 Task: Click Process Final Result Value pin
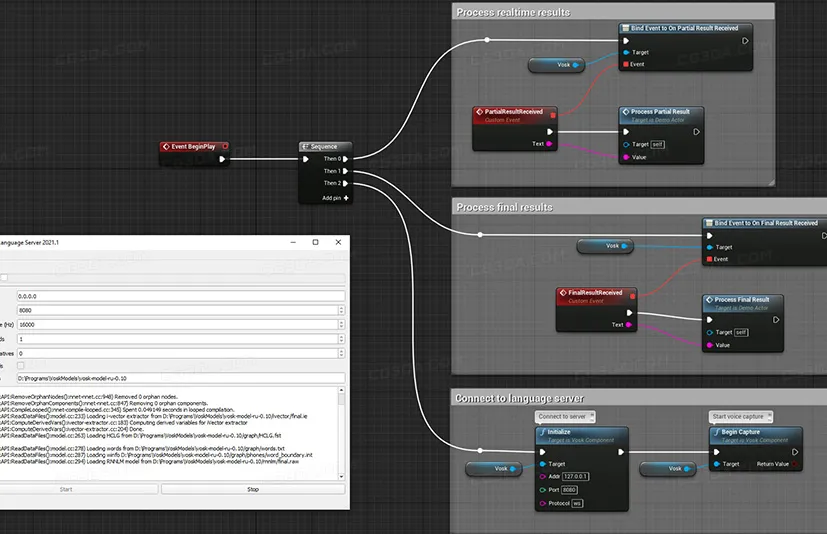(x=709, y=345)
